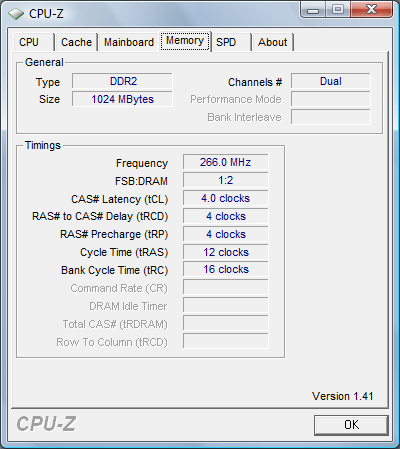Viewport: 400px width, 449px height.
Task: Click the Bank Cycle Time (tRC) label
Action: click(114, 270)
